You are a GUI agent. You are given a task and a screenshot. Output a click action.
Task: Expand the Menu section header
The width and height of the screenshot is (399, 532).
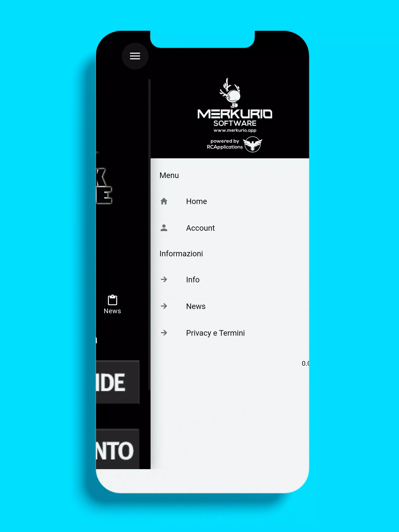pyautogui.click(x=169, y=175)
